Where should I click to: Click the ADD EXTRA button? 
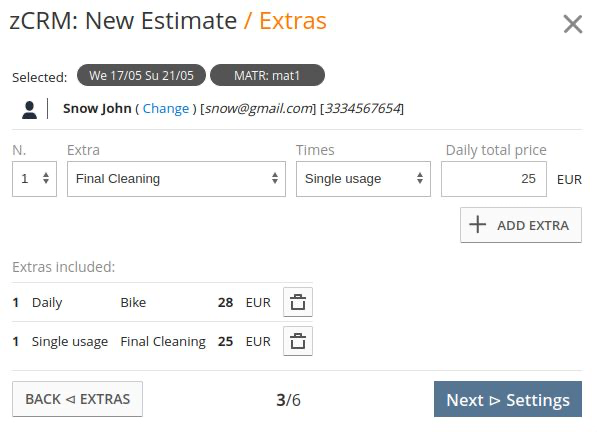pyautogui.click(x=521, y=225)
